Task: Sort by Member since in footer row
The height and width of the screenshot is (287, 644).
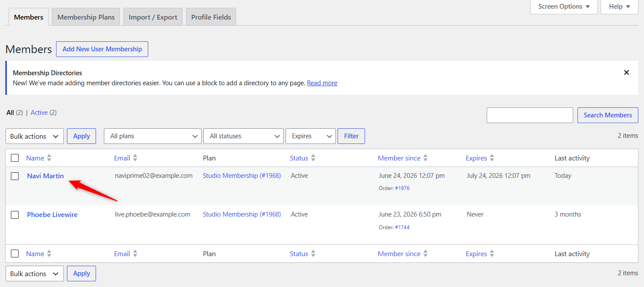Action: 402,254
